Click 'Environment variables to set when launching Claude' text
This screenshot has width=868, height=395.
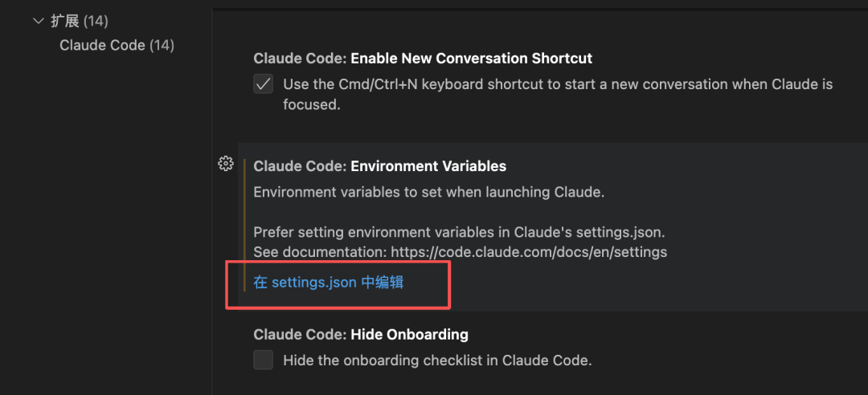pyautogui.click(x=428, y=193)
